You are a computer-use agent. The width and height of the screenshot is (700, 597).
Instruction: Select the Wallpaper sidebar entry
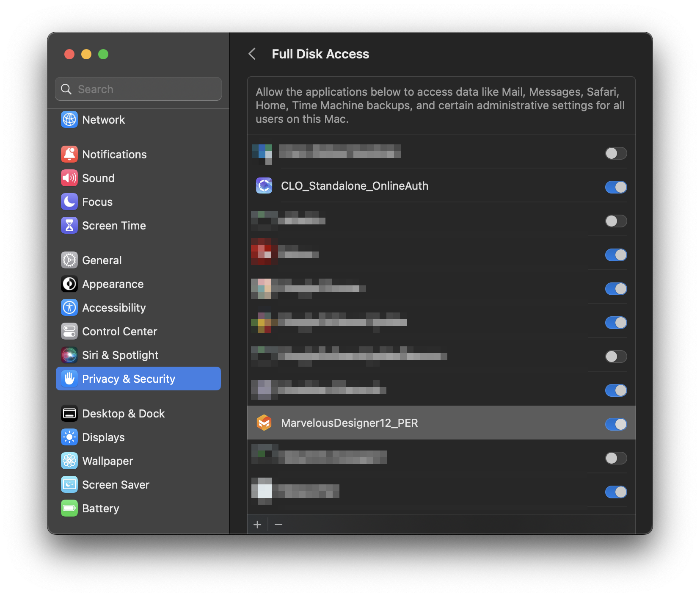point(107,461)
